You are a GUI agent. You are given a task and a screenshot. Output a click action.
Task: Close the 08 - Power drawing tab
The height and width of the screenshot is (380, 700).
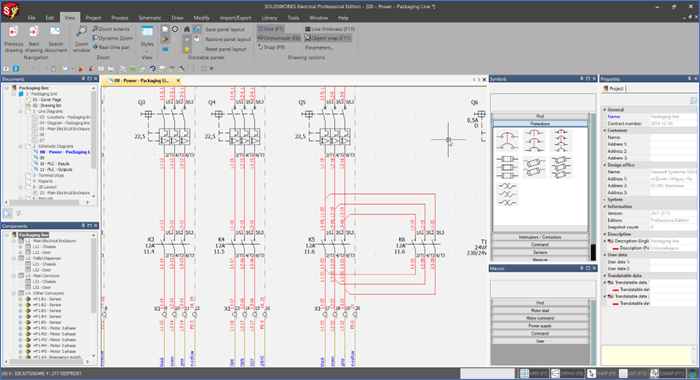(x=178, y=81)
